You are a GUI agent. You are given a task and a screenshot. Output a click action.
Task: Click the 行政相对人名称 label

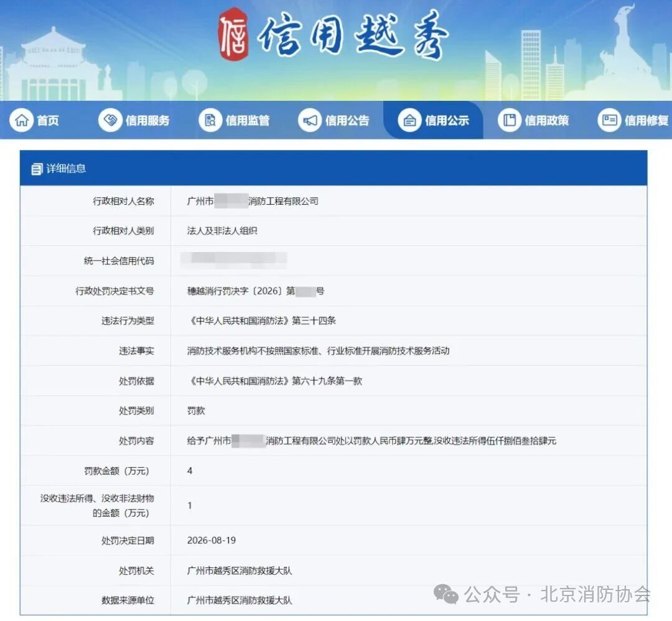coord(123,201)
